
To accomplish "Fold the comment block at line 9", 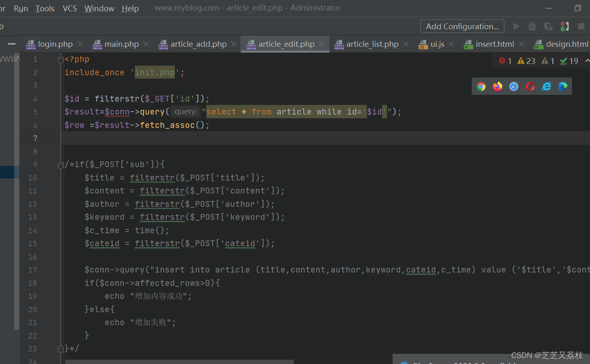I will click(x=61, y=165).
